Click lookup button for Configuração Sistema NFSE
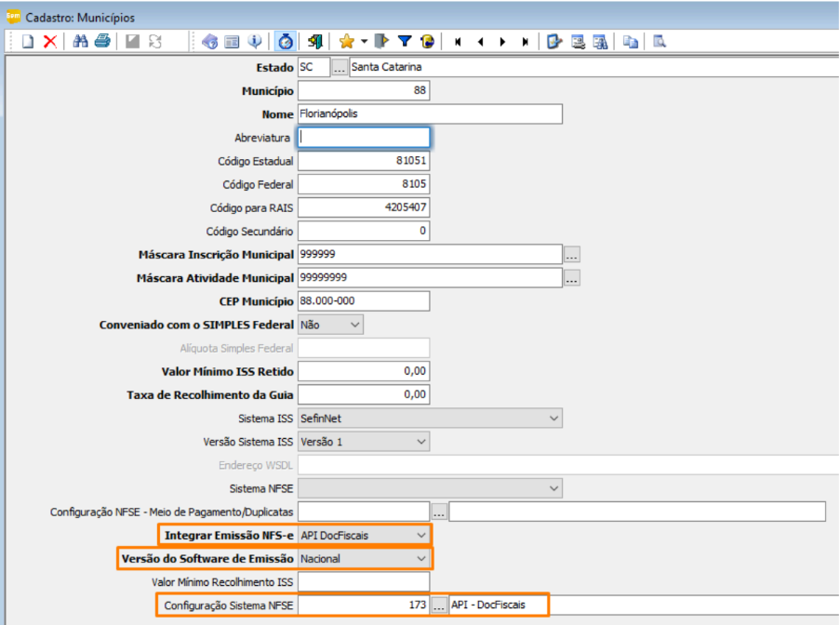 pyautogui.click(x=439, y=605)
